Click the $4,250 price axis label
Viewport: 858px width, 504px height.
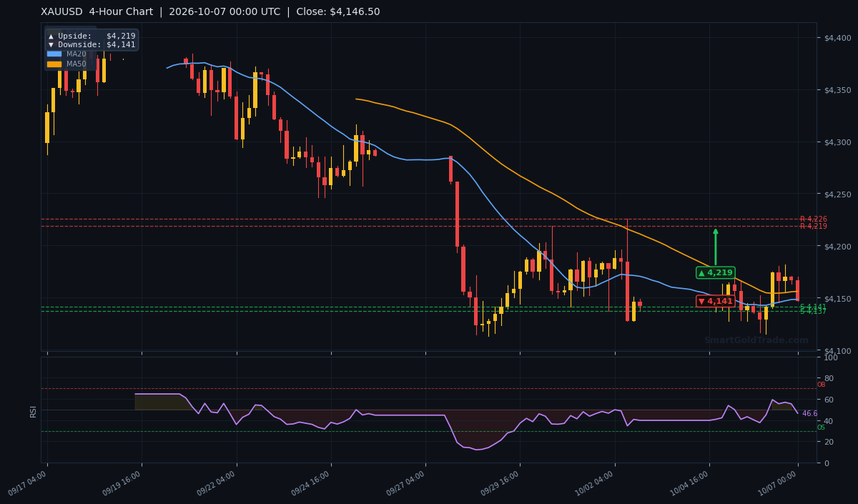click(x=837, y=194)
